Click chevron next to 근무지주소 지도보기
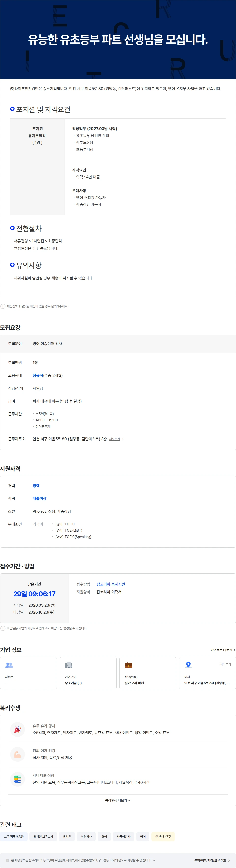Image resolution: width=236 pixels, height=868 pixels. coord(123,439)
